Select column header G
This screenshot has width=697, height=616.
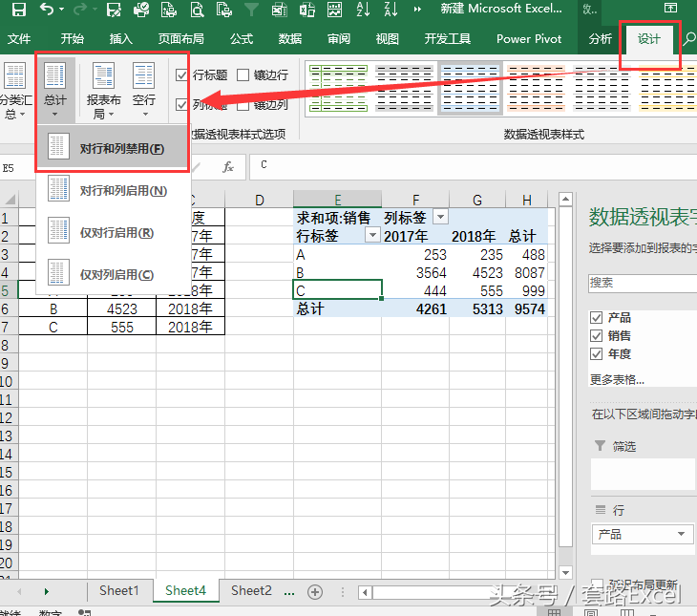tap(477, 201)
